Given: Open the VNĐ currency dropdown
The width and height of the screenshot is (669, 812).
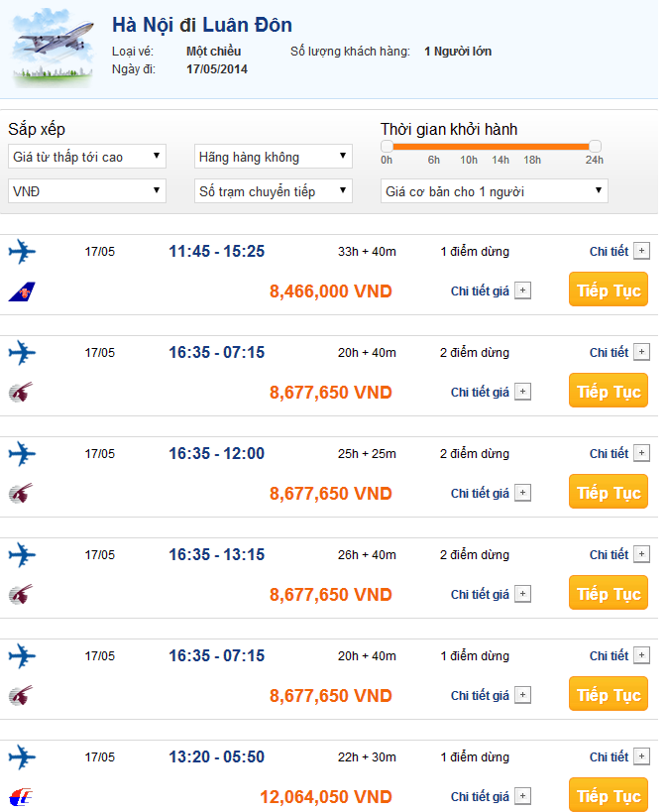Looking at the screenshot, I should pos(87,191).
